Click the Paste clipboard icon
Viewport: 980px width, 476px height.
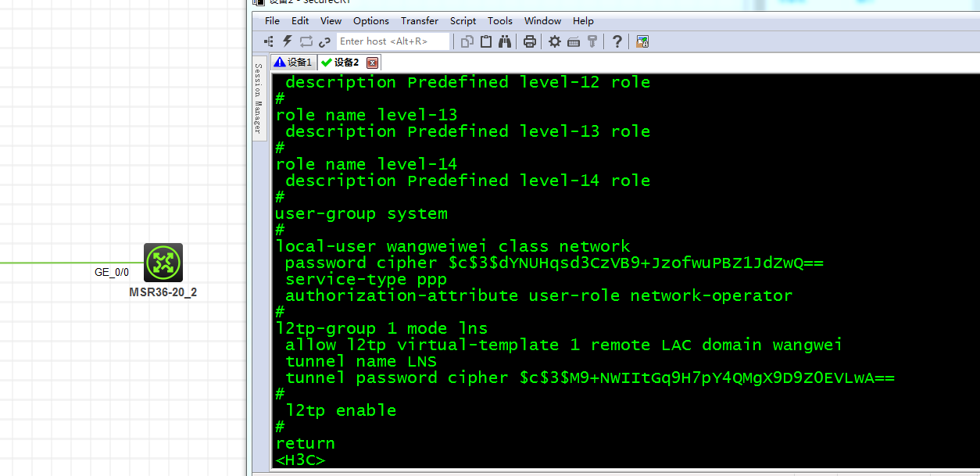pos(486,41)
